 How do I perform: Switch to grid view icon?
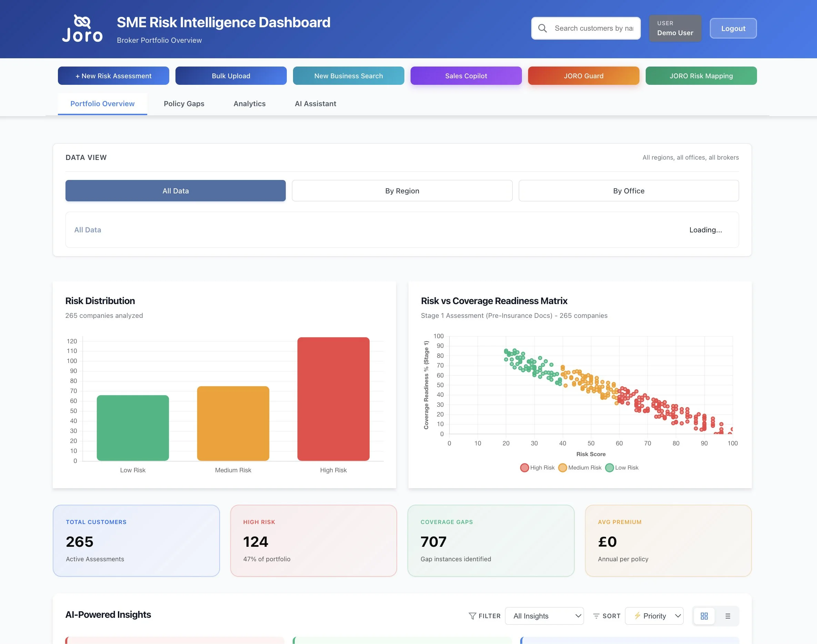point(704,616)
